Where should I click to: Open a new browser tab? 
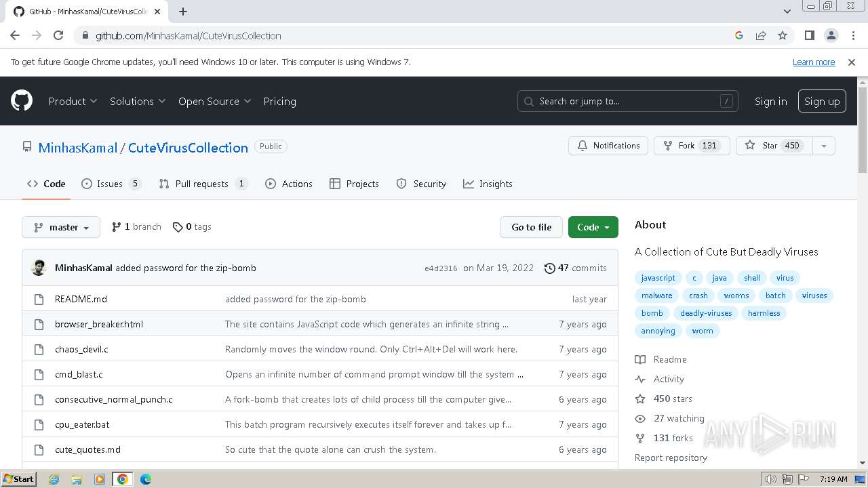(183, 12)
